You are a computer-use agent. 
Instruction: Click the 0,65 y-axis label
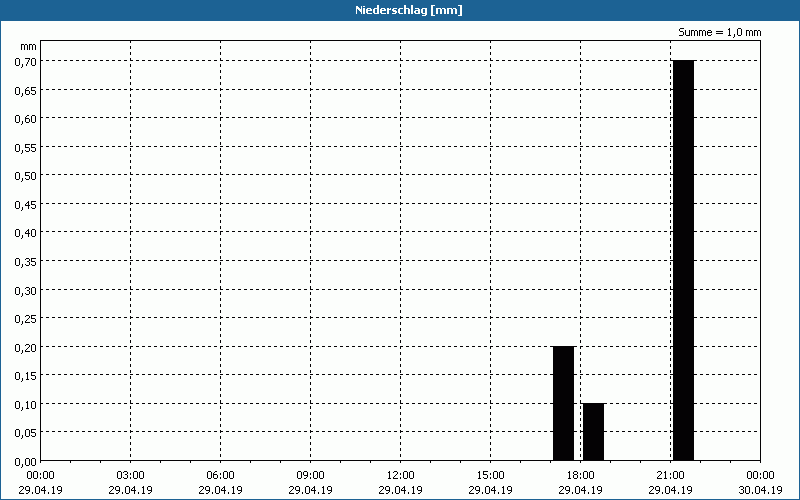click(x=26, y=90)
